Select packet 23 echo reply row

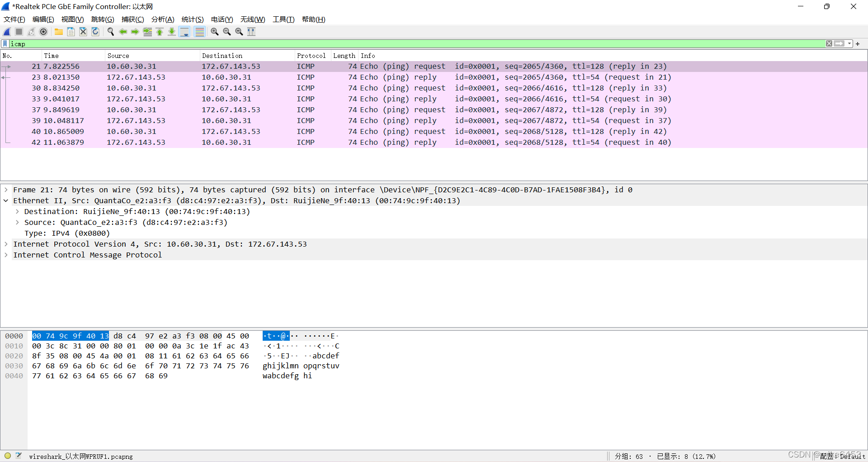click(434, 77)
